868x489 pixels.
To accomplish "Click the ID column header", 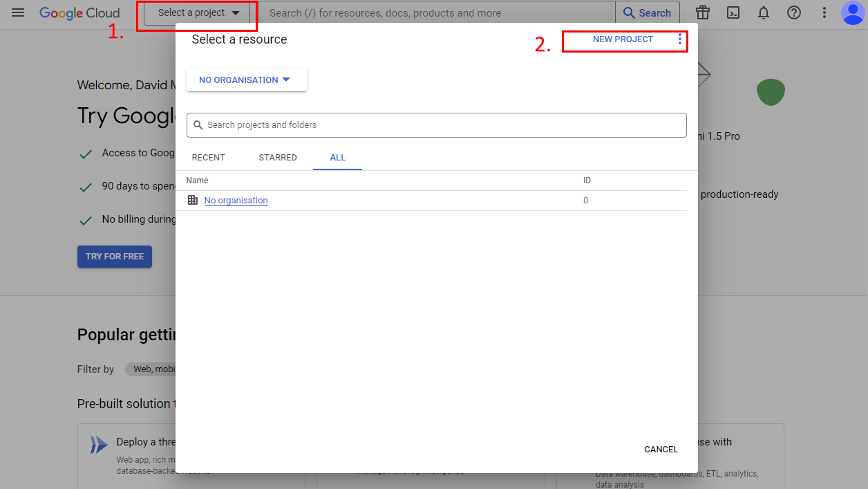I will click(x=587, y=181).
